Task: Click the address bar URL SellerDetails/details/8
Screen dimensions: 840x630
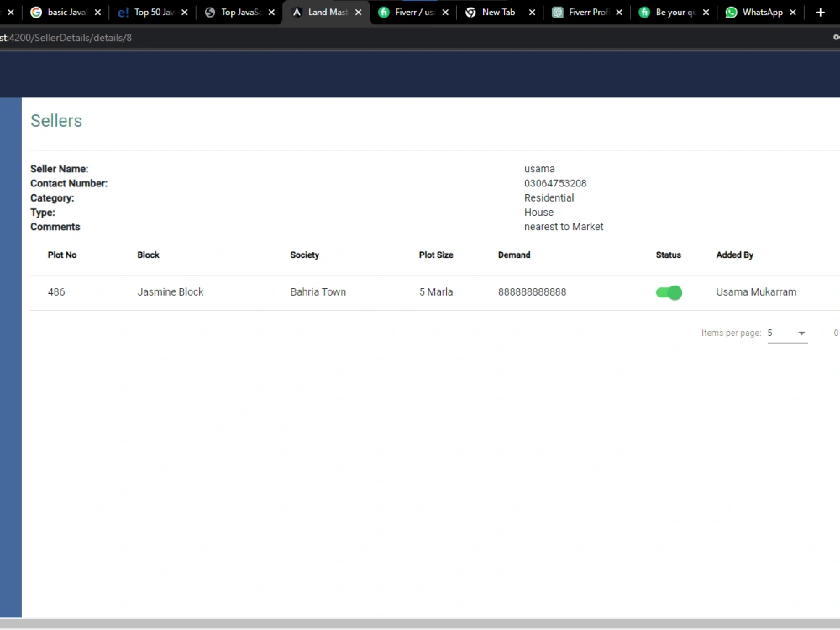Action: 66,38
